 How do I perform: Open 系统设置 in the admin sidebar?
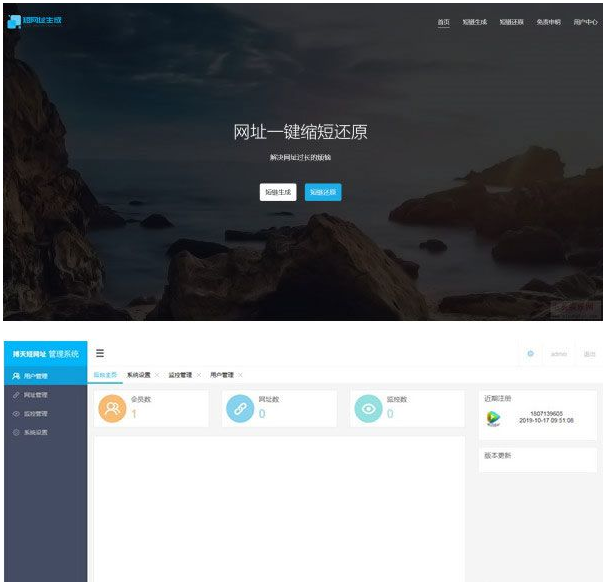click(46, 432)
